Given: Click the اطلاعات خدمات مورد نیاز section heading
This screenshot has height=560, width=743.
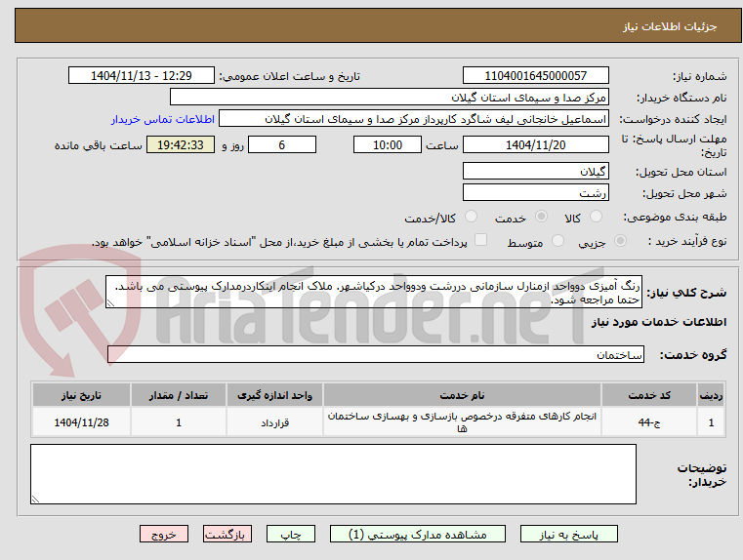Looking at the screenshot, I should click(x=659, y=322).
